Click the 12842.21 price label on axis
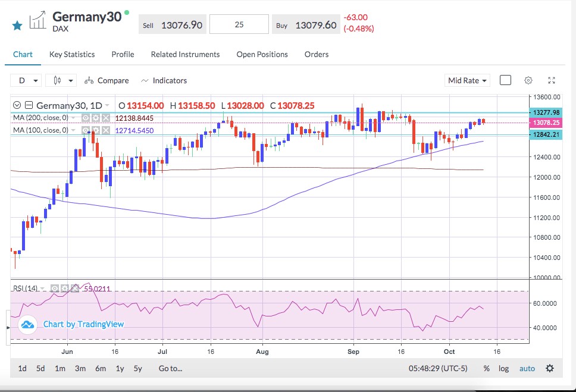 pos(546,134)
